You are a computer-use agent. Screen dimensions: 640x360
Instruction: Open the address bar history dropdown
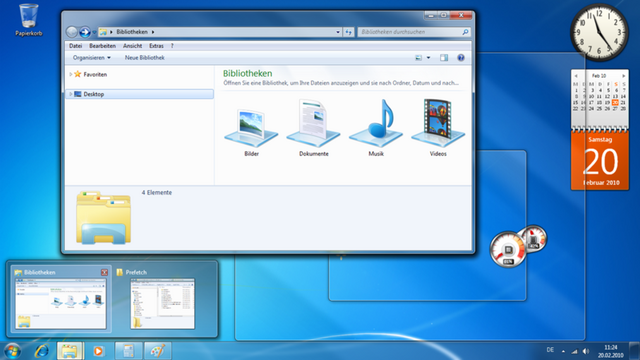tap(338, 32)
